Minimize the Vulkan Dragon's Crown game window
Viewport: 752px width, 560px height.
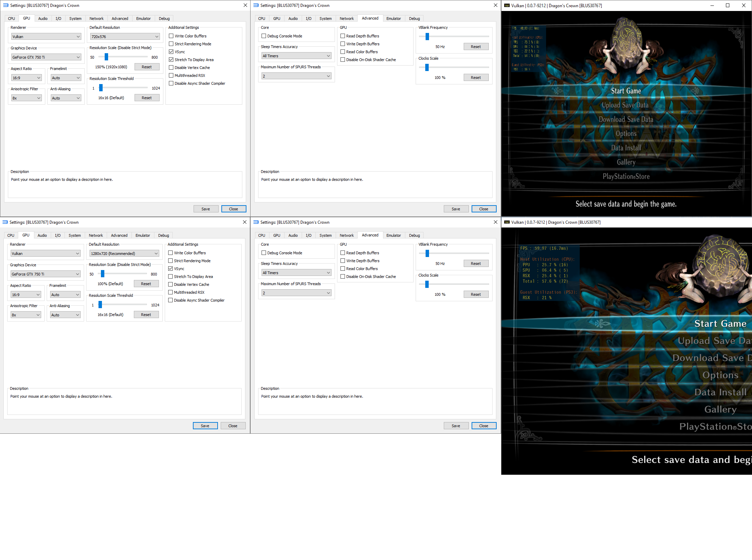click(x=712, y=5)
